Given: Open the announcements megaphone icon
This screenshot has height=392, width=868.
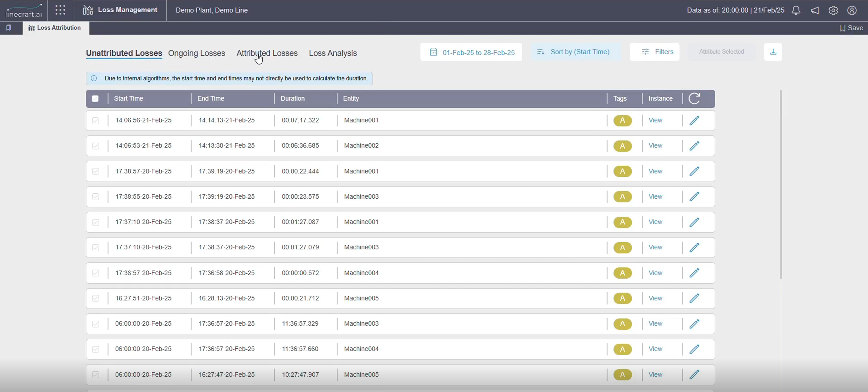Looking at the screenshot, I should tap(815, 10).
